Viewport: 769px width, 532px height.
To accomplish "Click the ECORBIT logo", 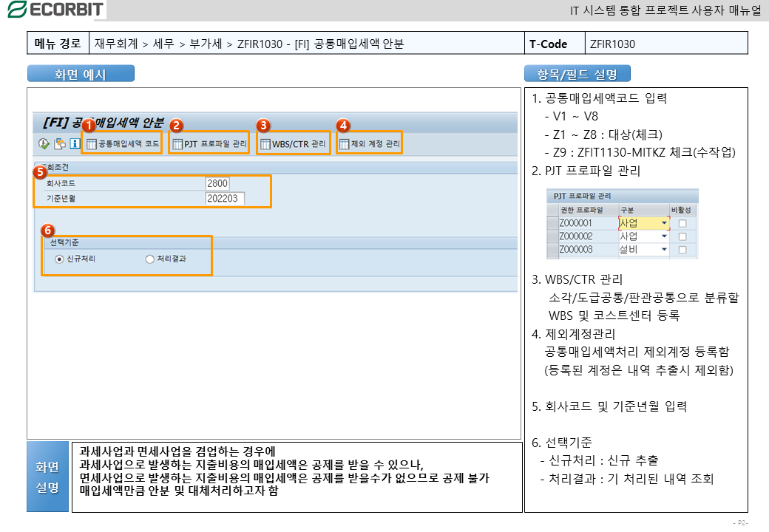I will pos(55,10).
